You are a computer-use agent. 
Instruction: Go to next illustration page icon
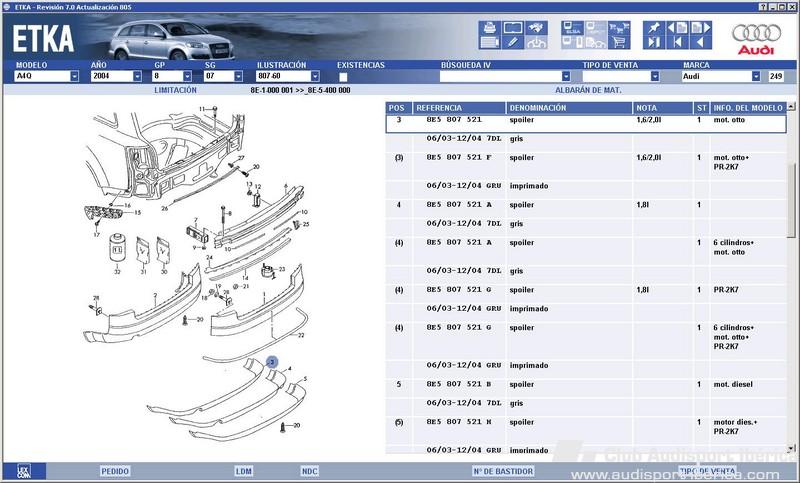pos(701,28)
